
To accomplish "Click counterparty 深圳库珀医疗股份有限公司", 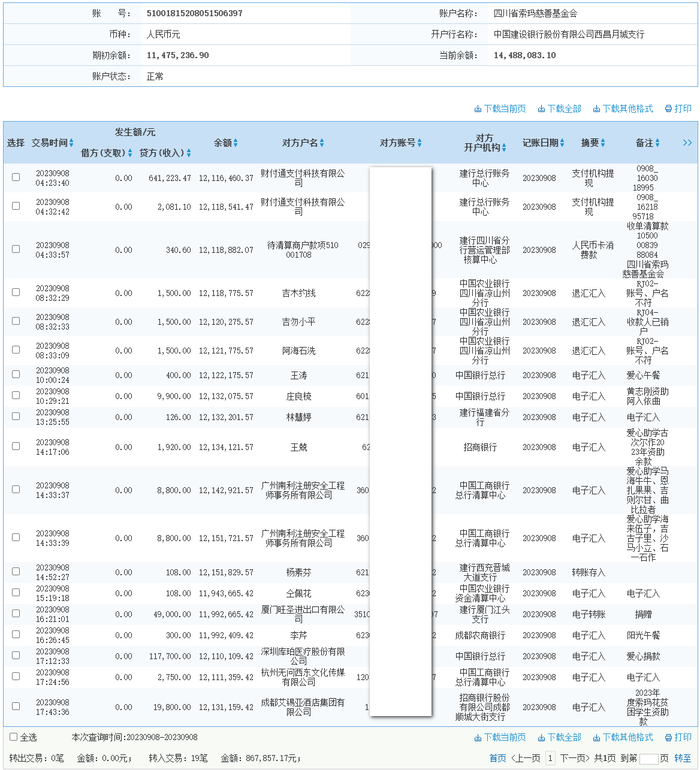I will (303, 656).
